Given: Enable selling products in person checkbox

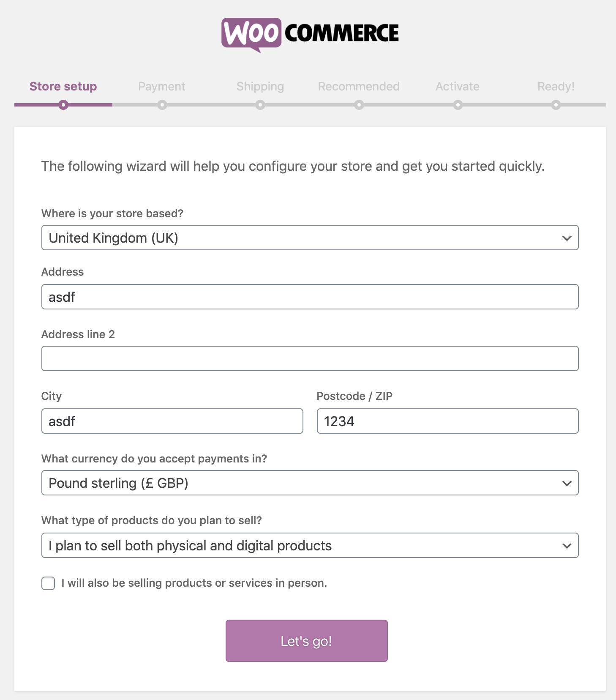Looking at the screenshot, I should pyautogui.click(x=48, y=583).
